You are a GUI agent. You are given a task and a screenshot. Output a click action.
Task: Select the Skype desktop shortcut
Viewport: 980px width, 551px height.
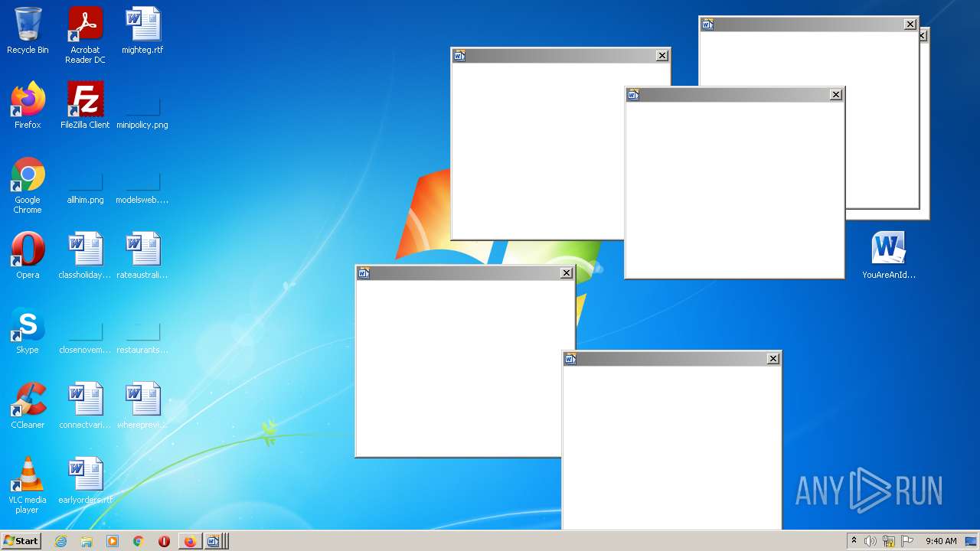28,331
